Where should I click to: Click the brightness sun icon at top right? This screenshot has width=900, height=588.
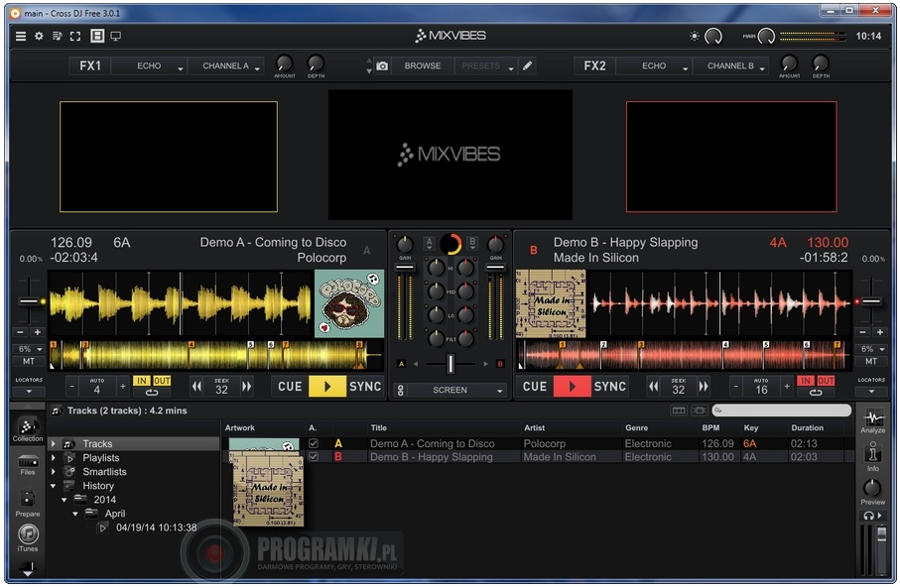click(695, 36)
